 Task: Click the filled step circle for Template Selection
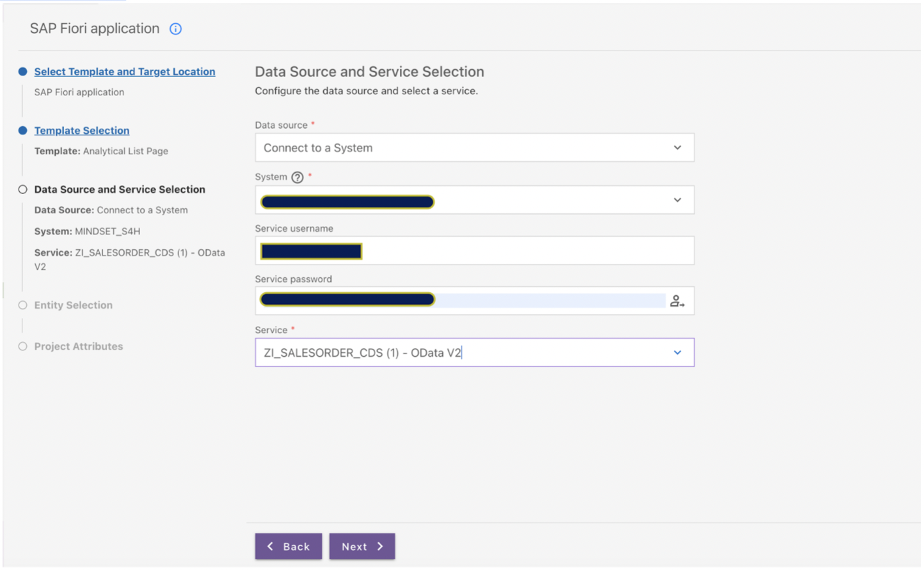23,131
